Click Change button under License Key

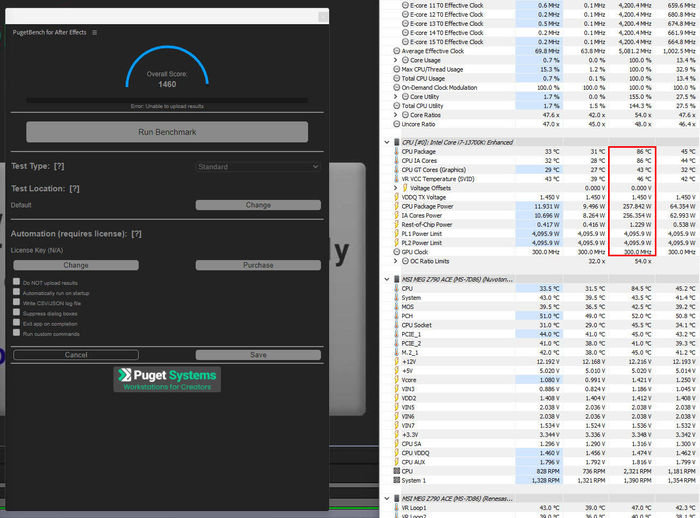pos(76,265)
